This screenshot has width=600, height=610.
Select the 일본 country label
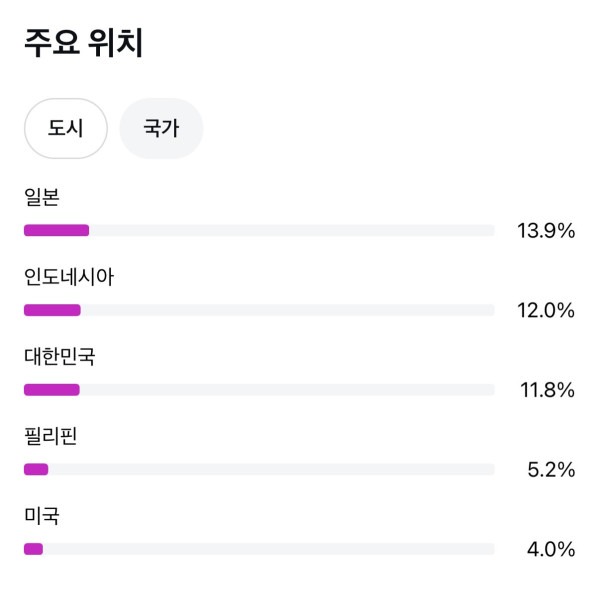(42, 198)
